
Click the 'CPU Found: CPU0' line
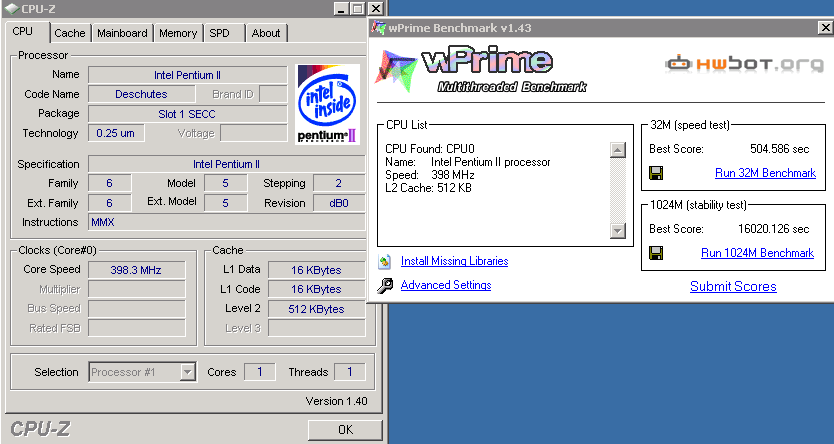click(x=430, y=149)
